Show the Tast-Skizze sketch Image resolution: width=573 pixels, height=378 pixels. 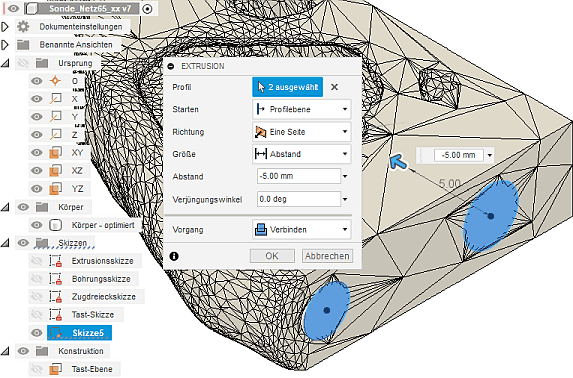[37, 314]
